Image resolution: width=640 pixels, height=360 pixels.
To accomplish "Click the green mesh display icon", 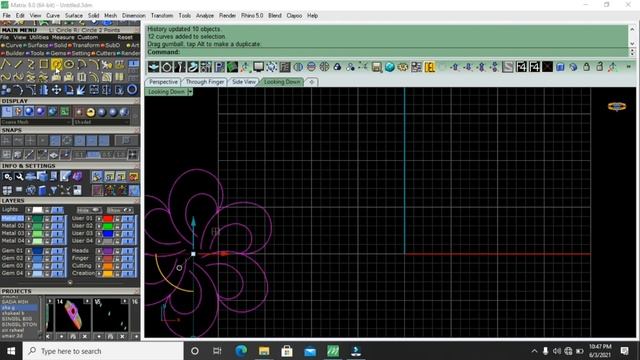I will pyautogui.click(x=65, y=111).
